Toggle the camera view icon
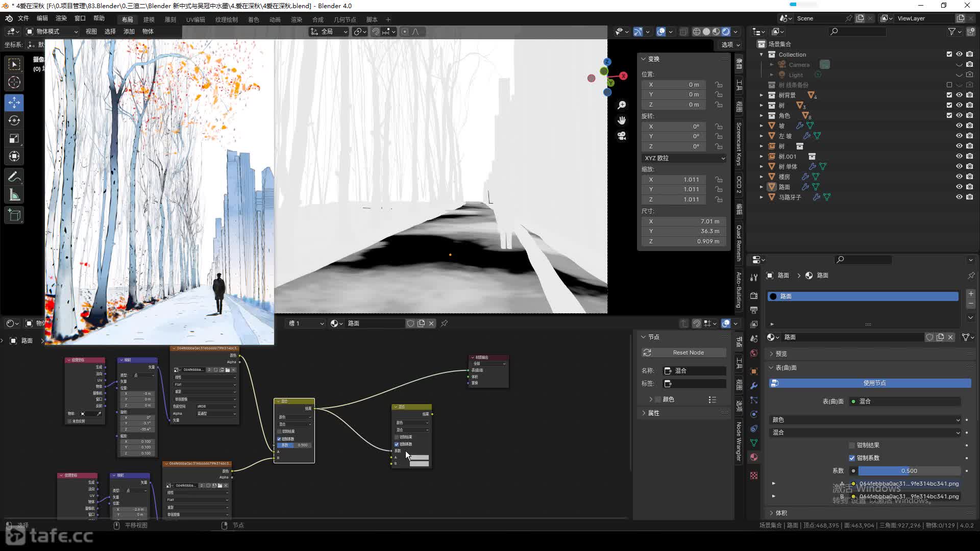Screen dimensions: 980x551 click(x=622, y=136)
